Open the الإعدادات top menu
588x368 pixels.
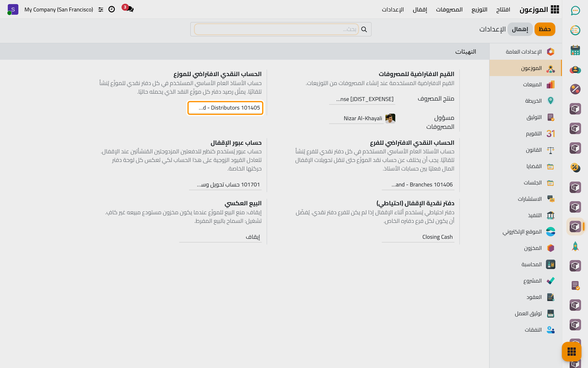pyautogui.click(x=393, y=10)
